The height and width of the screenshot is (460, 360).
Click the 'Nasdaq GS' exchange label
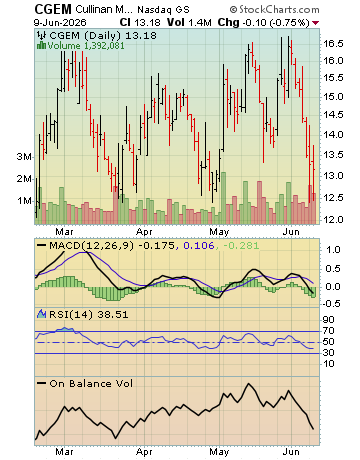coord(163,9)
